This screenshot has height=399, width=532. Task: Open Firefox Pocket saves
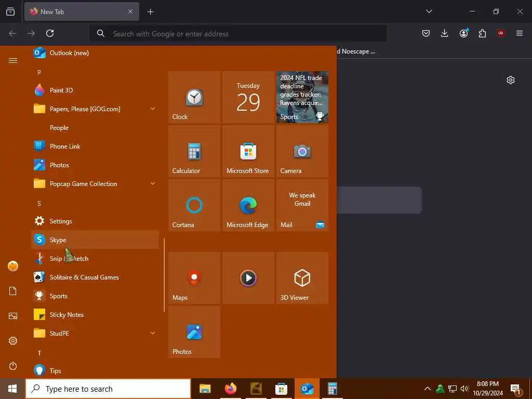tap(426, 33)
